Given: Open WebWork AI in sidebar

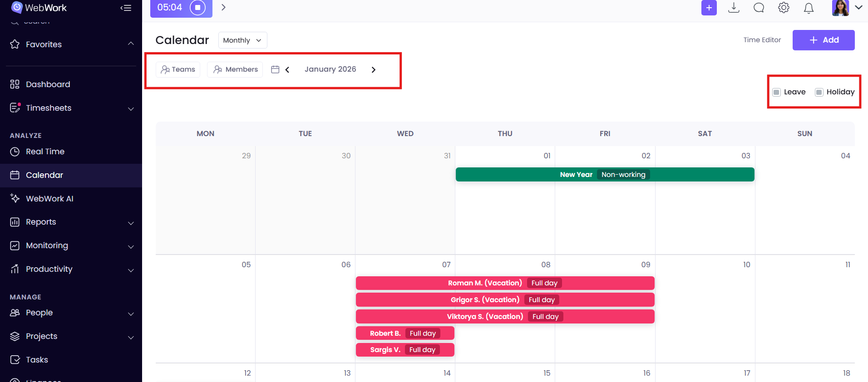Looking at the screenshot, I should pyautogui.click(x=49, y=199).
